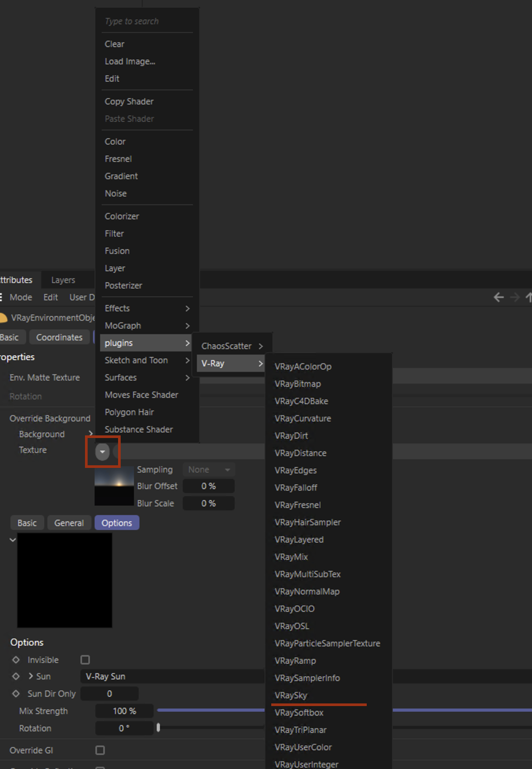Viewport: 532px width, 769px height.
Task: Click the Sun keyframe diamond icon
Action: (x=16, y=677)
